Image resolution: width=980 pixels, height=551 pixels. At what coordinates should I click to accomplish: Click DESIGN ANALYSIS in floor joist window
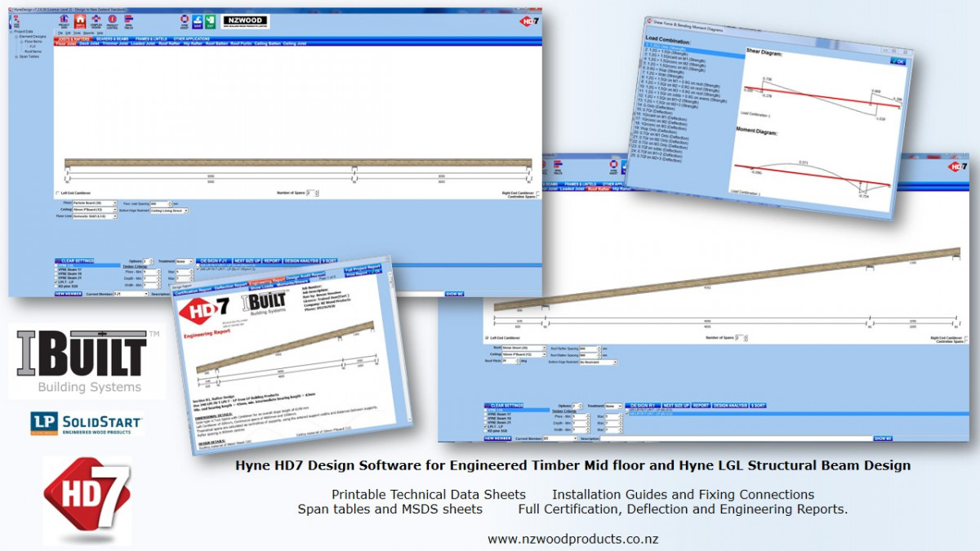pyautogui.click(x=300, y=261)
